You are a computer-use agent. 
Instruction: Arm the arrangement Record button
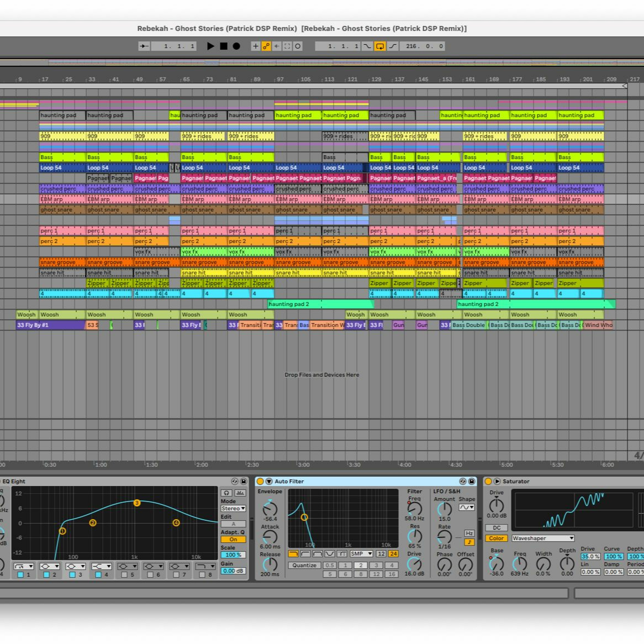[236, 46]
